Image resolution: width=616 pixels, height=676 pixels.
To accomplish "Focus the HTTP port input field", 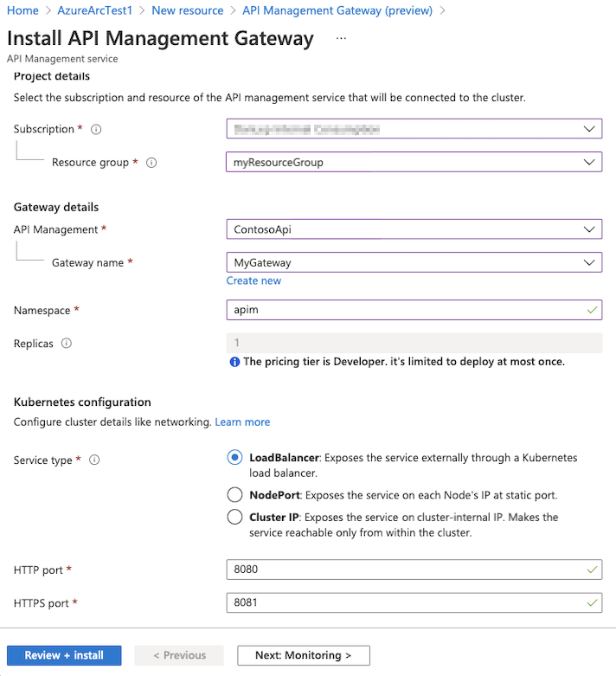I will (x=407, y=570).
